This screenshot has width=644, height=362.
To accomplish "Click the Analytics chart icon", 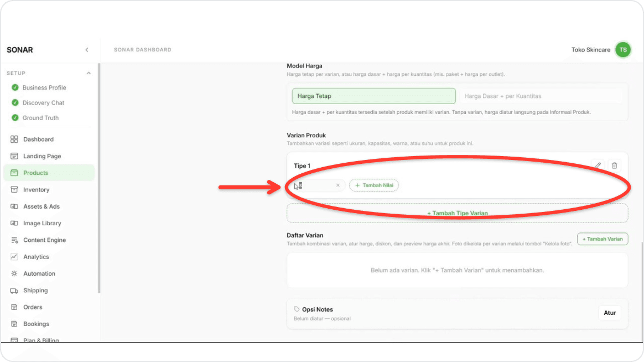I will 14,257.
